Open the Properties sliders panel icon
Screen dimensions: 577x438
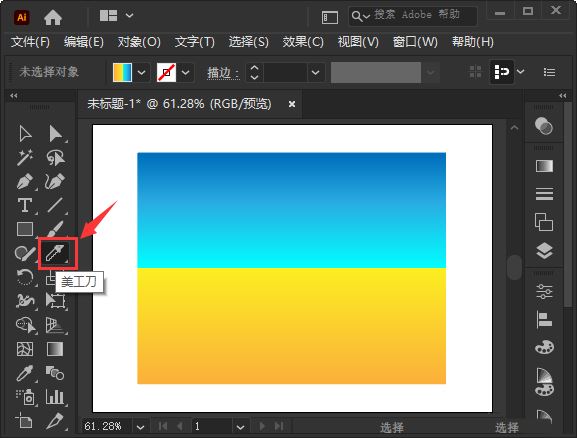pyautogui.click(x=544, y=292)
